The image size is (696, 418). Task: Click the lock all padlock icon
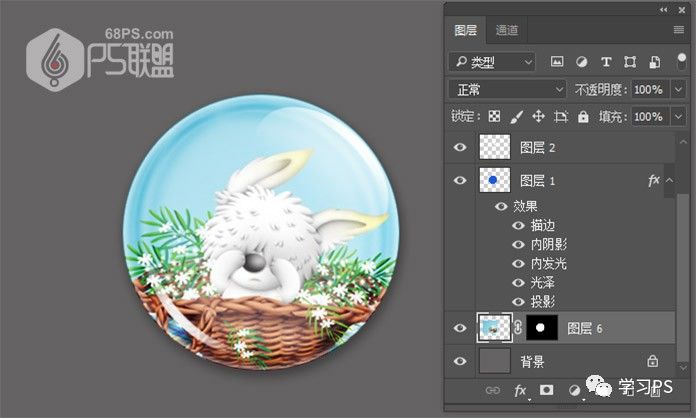(583, 117)
